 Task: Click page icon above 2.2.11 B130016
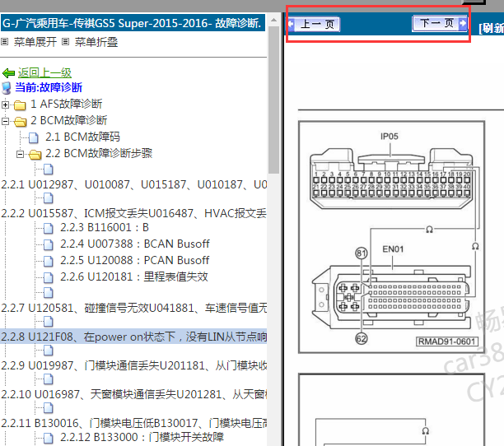pyautogui.click(x=49, y=408)
